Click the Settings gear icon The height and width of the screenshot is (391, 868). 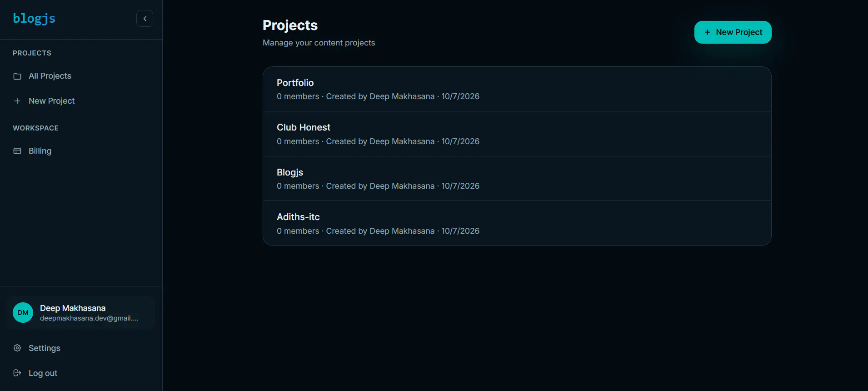point(17,348)
